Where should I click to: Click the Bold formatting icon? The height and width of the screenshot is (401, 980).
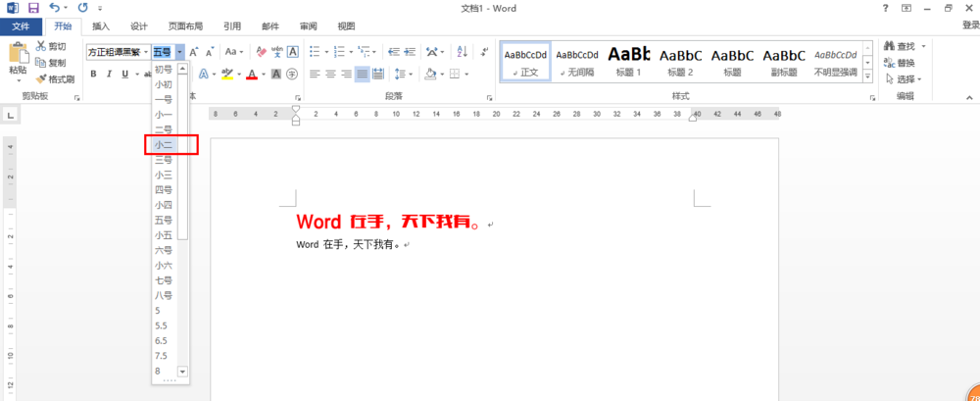94,75
